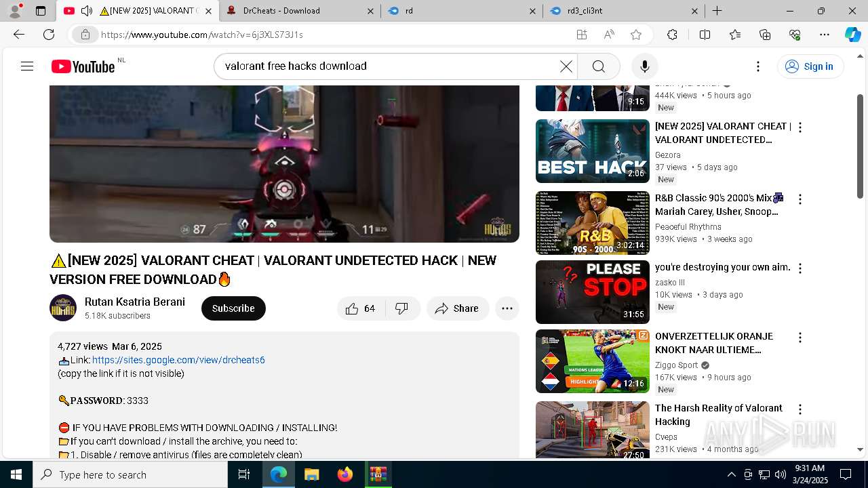Open more actions menu beside Share
Viewport: 868px width, 488px height.
[x=507, y=308]
